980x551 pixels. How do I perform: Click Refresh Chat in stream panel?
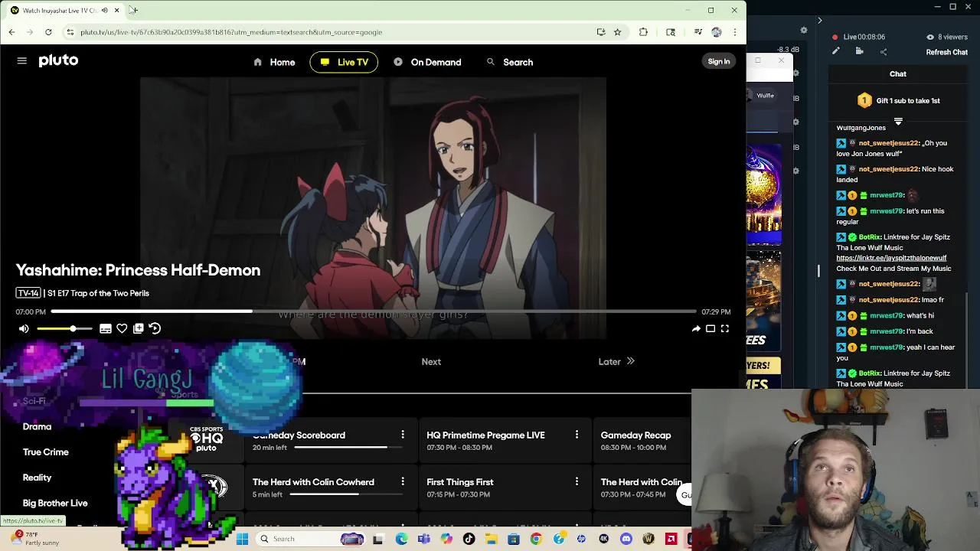click(947, 52)
